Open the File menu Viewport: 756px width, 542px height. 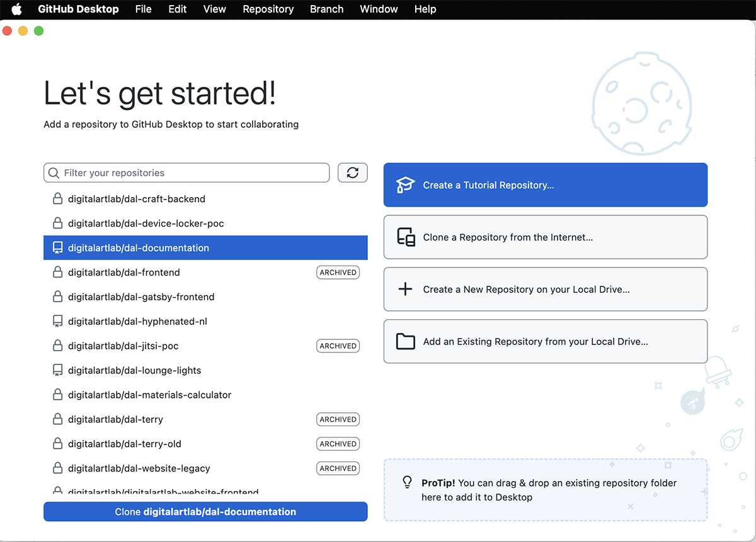coord(144,9)
